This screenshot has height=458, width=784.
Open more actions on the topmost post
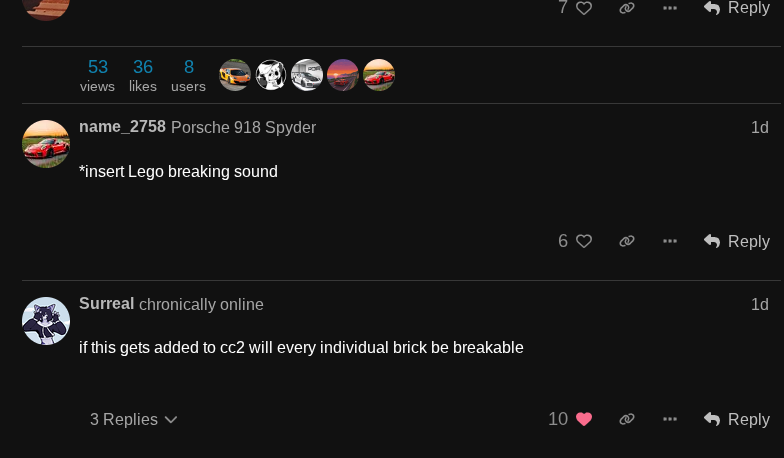click(670, 8)
